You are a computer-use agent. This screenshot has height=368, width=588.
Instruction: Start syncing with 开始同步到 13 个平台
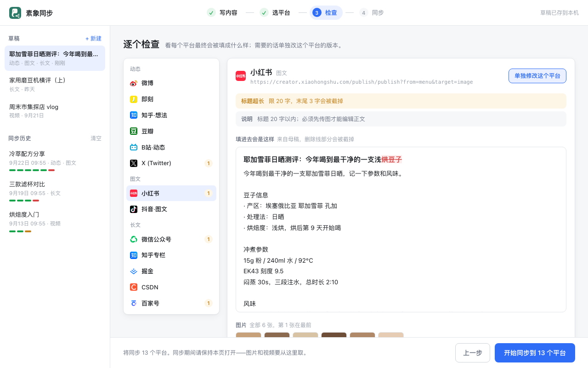coord(535,353)
